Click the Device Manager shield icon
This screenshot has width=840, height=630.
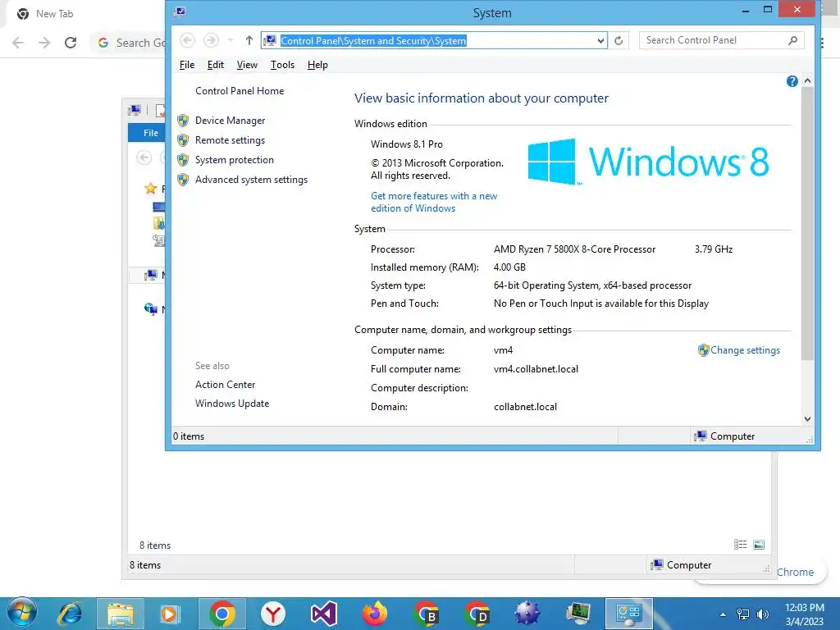pyautogui.click(x=183, y=121)
